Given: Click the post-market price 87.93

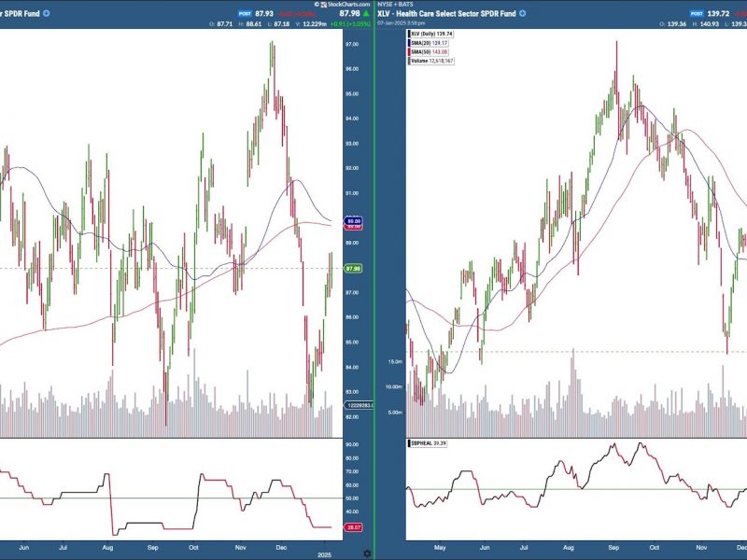Looking at the screenshot, I should (x=264, y=14).
